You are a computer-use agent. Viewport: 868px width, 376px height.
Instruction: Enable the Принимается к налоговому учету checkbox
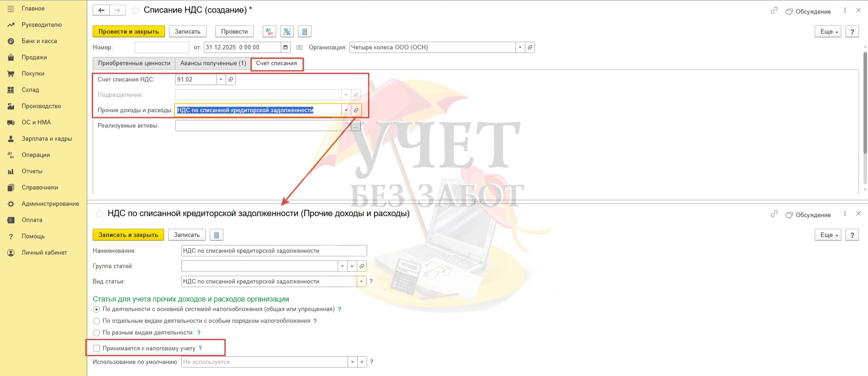tap(96, 348)
